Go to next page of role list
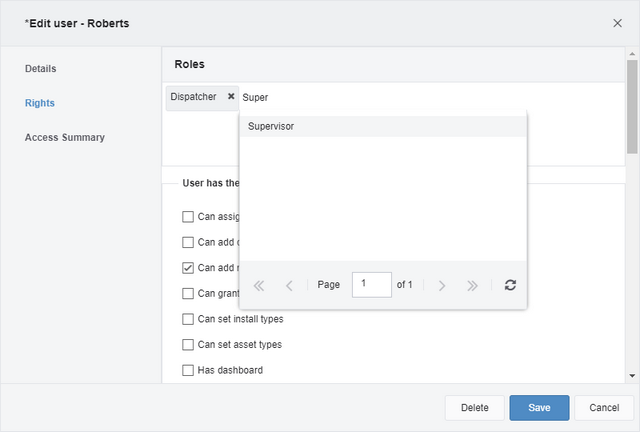Screen dimensions: 640x432 pos(442,285)
